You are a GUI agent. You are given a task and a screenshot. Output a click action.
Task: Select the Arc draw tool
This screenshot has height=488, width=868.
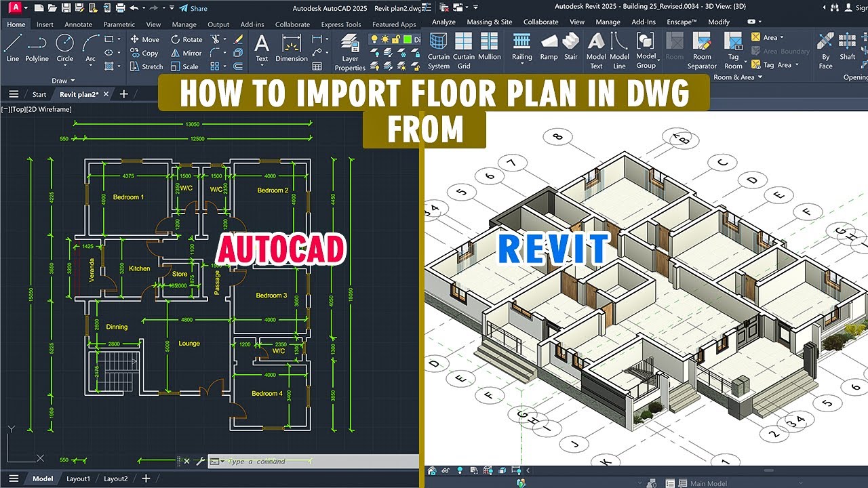(90, 47)
